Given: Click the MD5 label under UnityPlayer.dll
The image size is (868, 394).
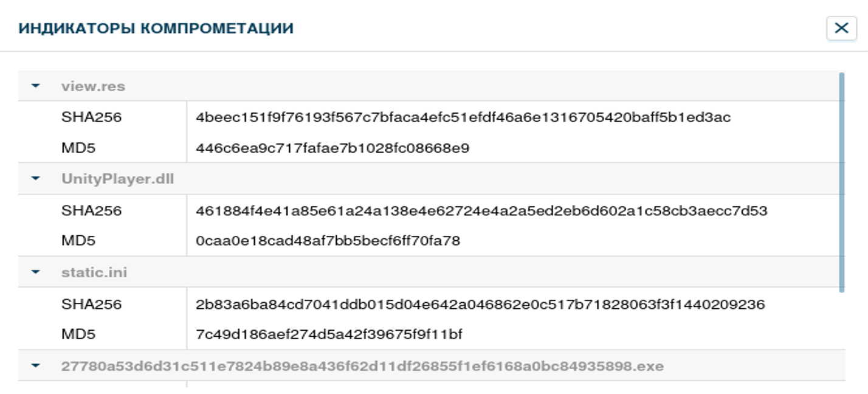Looking at the screenshot, I should tap(78, 241).
